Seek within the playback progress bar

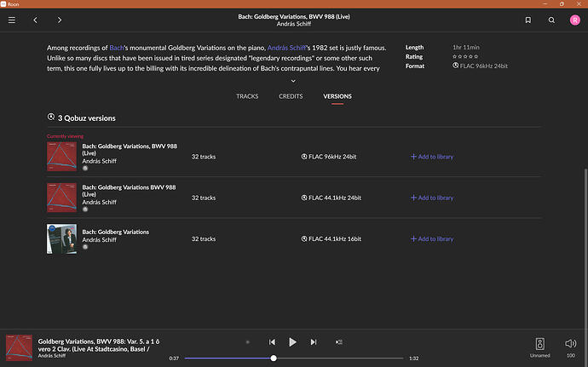(x=294, y=358)
